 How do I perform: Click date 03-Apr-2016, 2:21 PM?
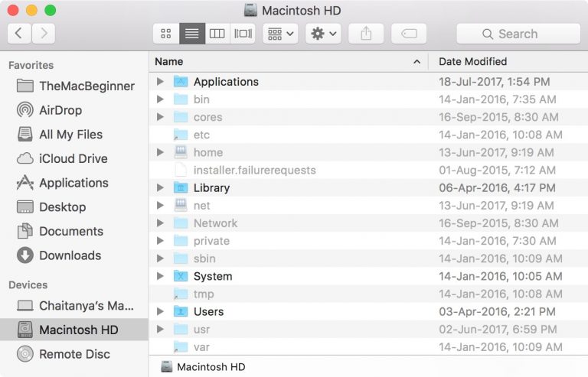[497, 311]
